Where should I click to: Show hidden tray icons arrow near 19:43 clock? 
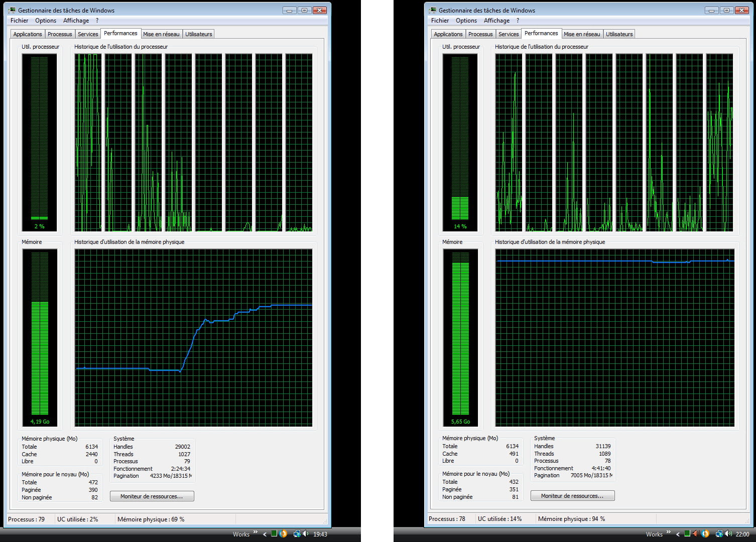coord(265,534)
